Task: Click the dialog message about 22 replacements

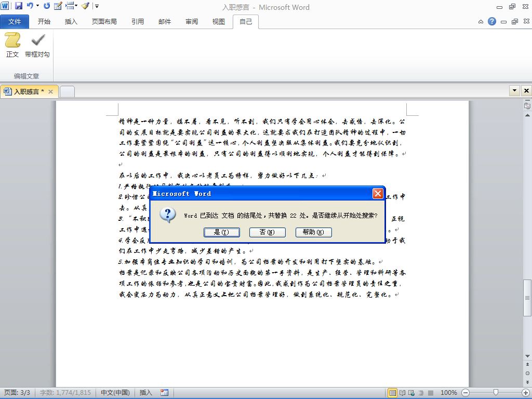Action: point(281,216)
